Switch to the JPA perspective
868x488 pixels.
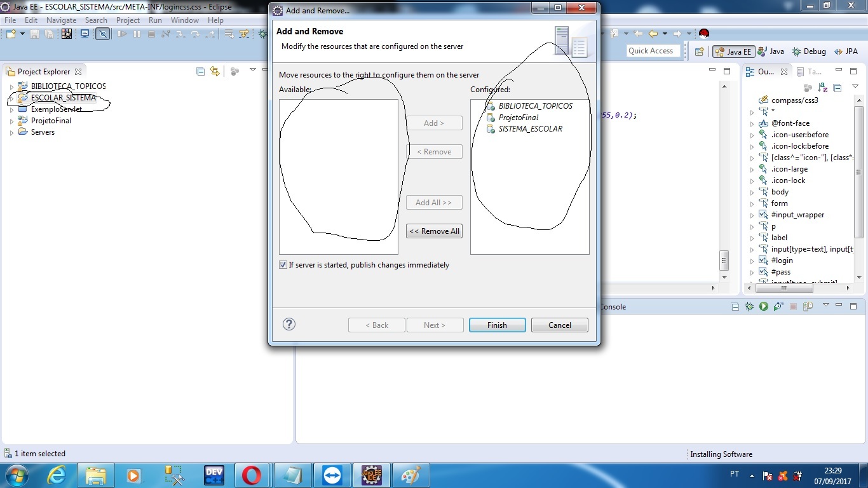(845, 51)
